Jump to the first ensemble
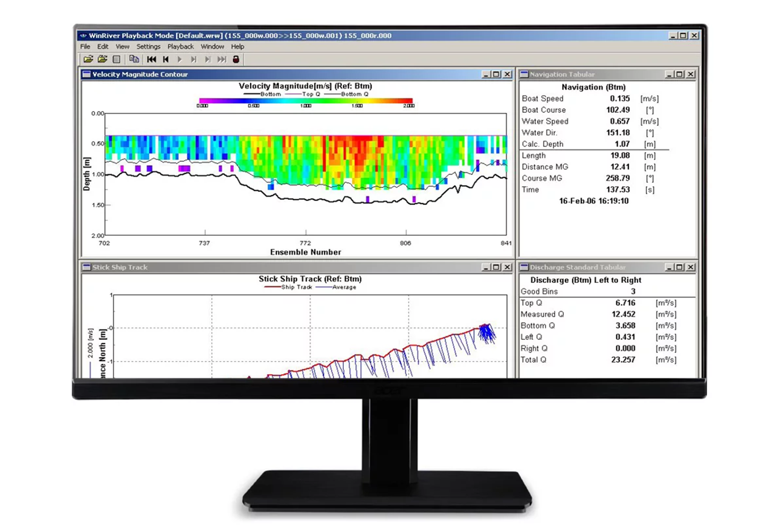773x532 pixels. (x=152, y=60)
